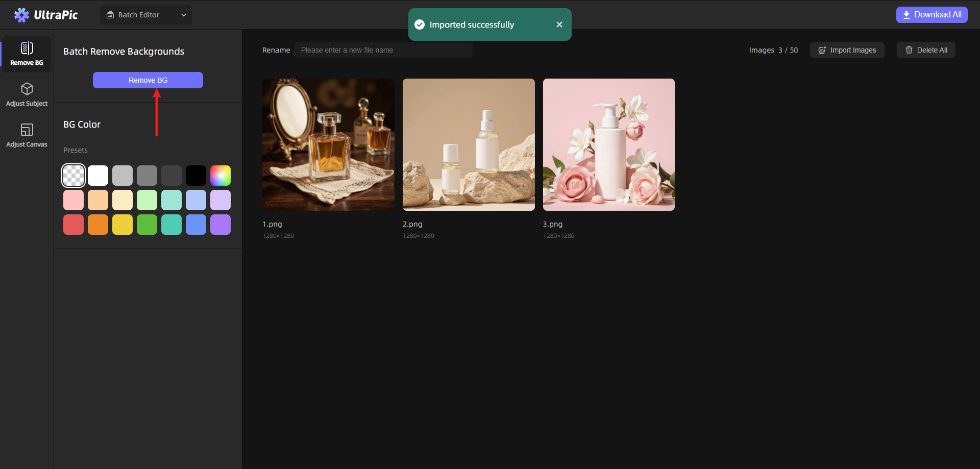Click Import Images button

coord(847,50)
